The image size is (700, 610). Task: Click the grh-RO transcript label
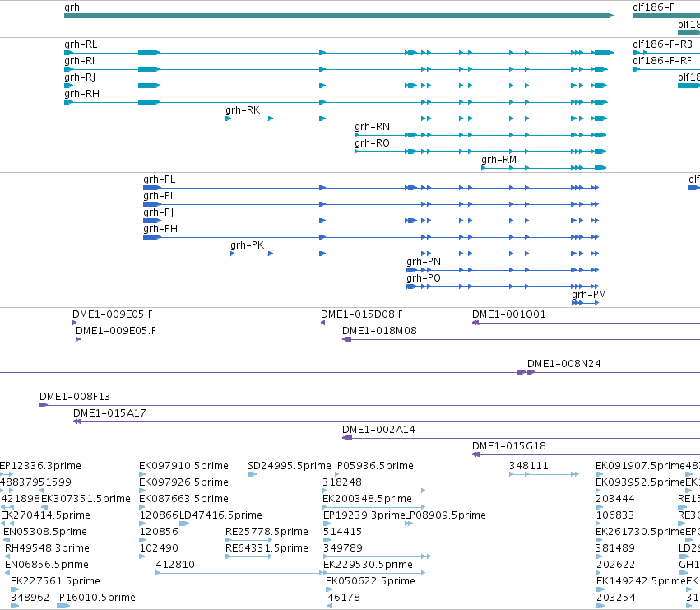pos(372,143)
